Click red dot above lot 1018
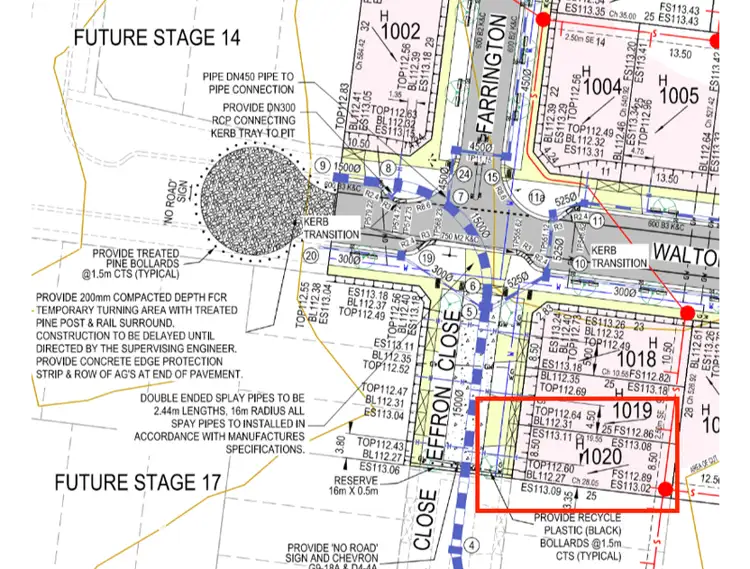 (x=687, y=314)
